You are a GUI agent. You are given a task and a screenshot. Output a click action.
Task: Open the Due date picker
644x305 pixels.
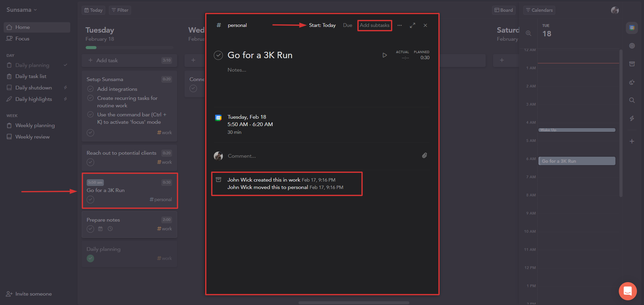pyautogui.click(x=348, y=25)
